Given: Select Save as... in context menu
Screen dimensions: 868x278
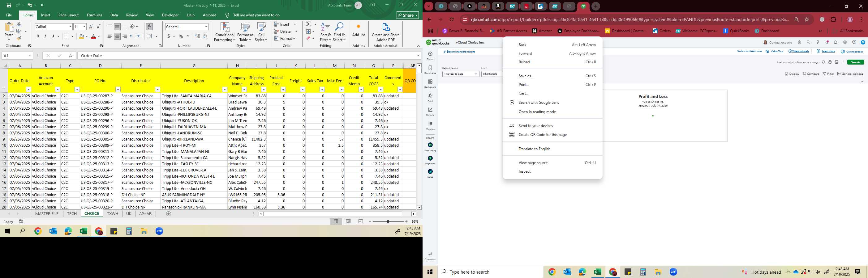Looking at the screenshot, I should (552, 76).
